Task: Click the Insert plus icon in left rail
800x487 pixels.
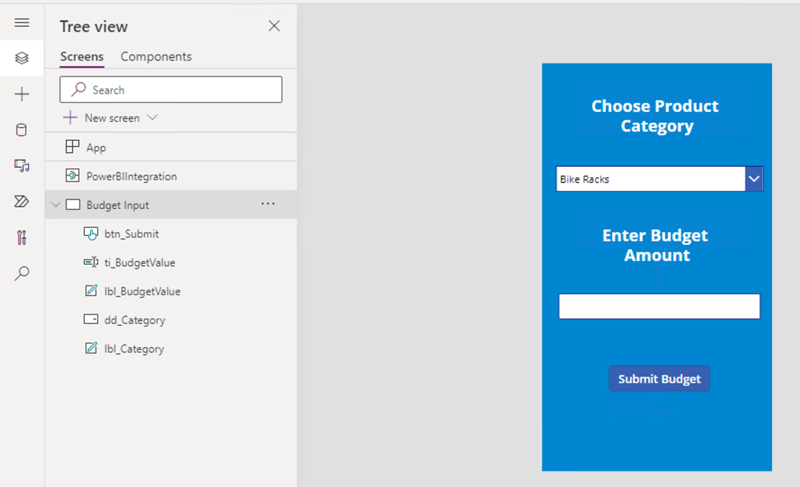Action: click(21, 94)
